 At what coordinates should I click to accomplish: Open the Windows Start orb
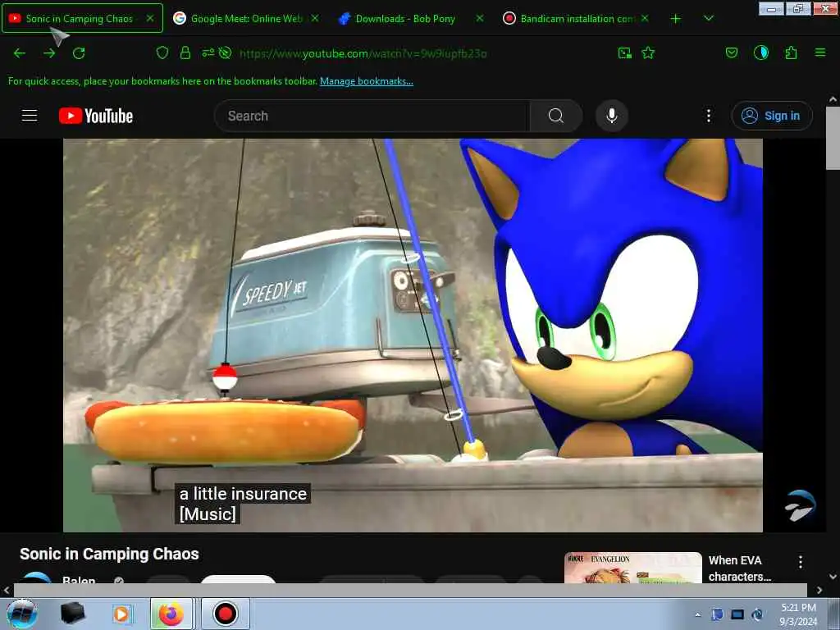[x=22, y=614]
